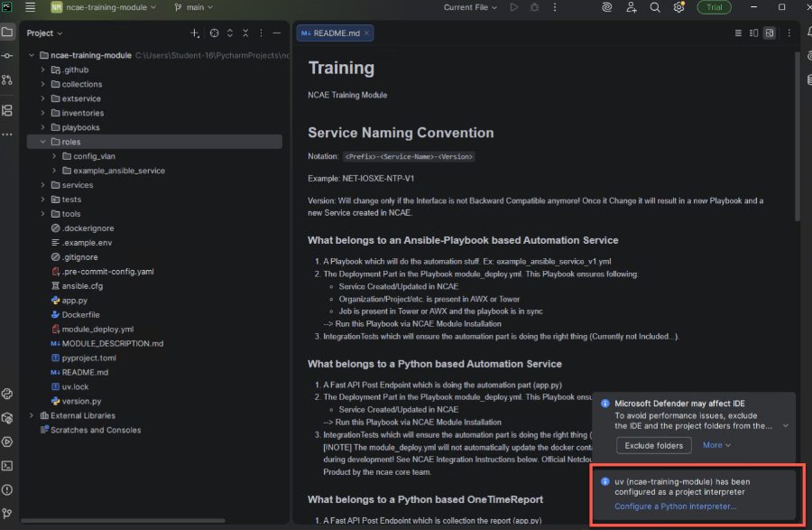Image resolution: width=812 pixels, height=530 pixels.
Task: Expand the collections folder
Action: pyautogui.click(x=43, y=84)
